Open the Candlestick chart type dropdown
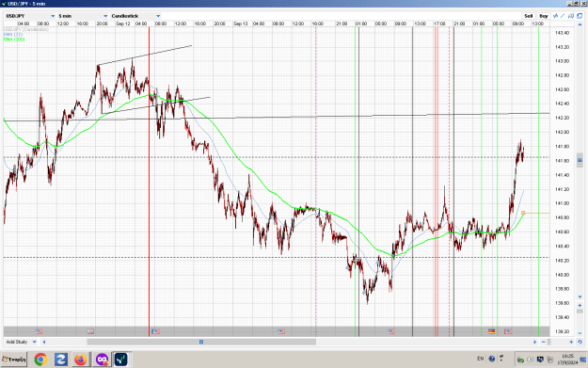Screen dimensions: 588x368 click(x=135, y=16)
